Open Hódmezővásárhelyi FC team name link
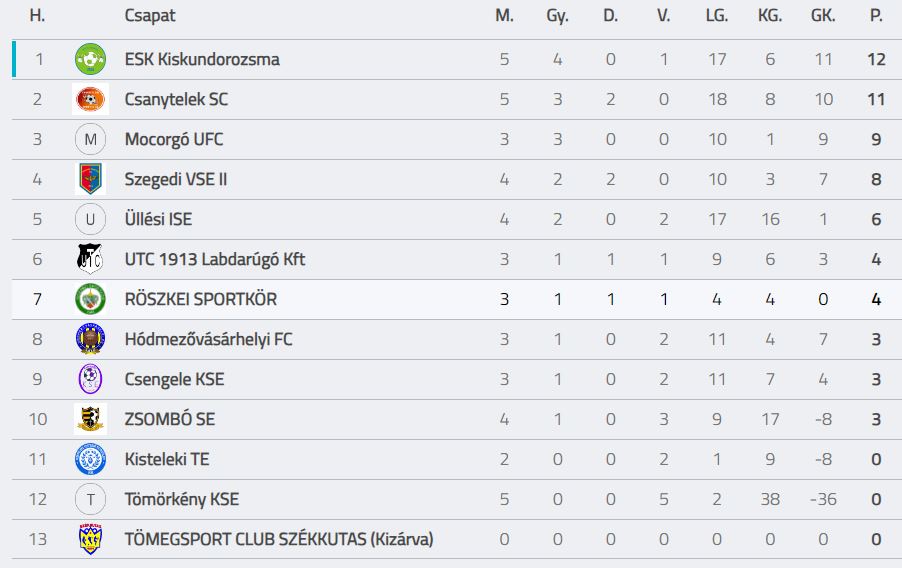 click(x=208, y=340)
